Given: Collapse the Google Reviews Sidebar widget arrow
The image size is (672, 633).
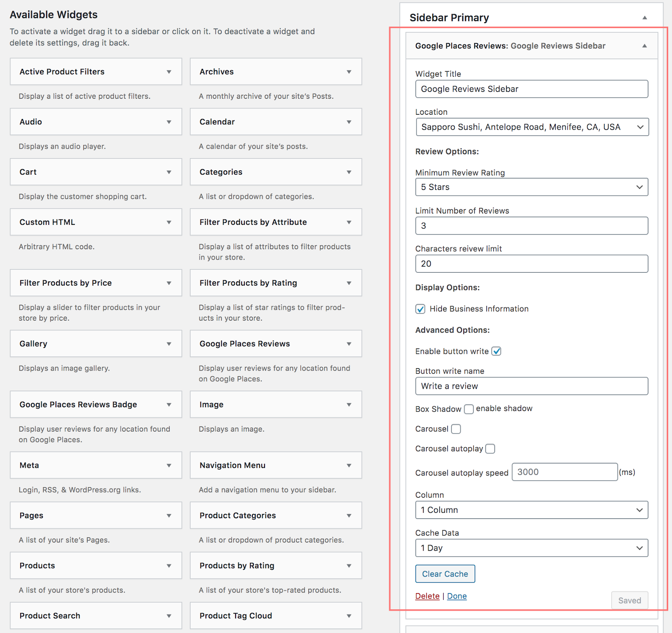Looking at the screenshot, I should pyautogui.click(x=644, y=46).
